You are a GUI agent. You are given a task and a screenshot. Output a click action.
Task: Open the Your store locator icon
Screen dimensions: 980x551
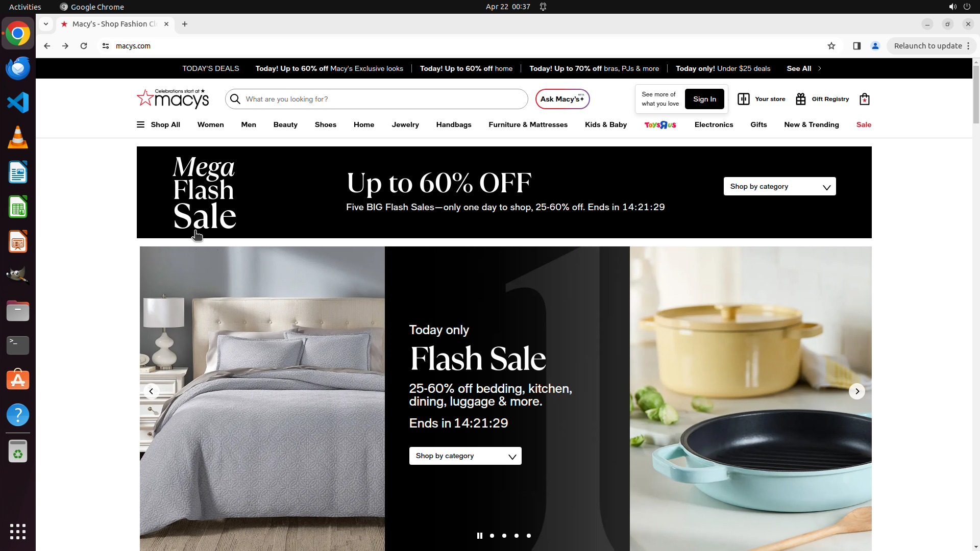tap(743, 99)
